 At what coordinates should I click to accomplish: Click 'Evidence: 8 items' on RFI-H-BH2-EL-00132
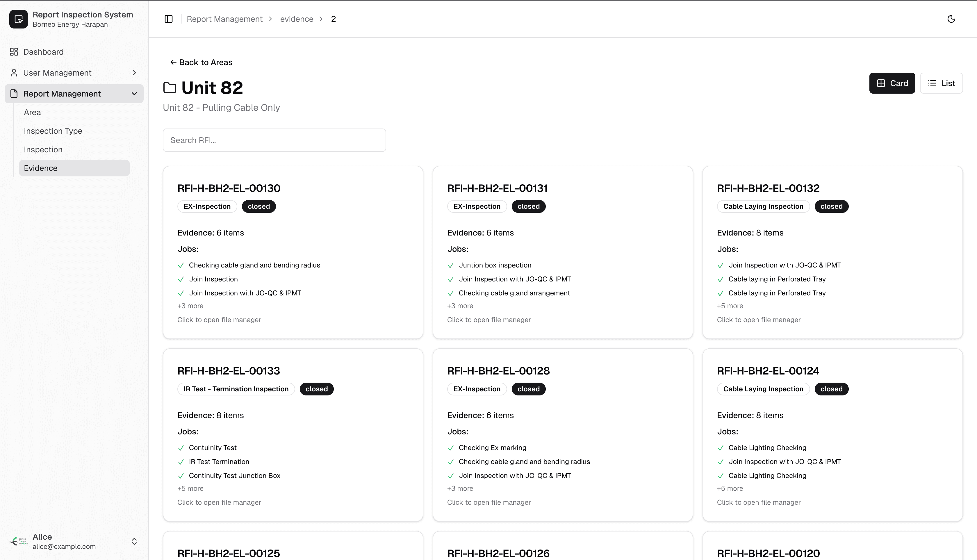(750, 233)
